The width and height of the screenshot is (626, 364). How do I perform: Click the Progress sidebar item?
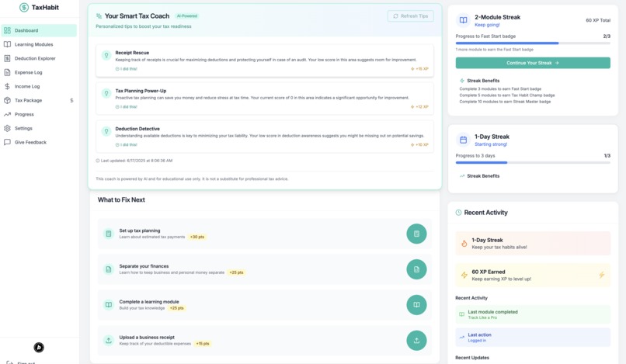(x=39, y=114)
